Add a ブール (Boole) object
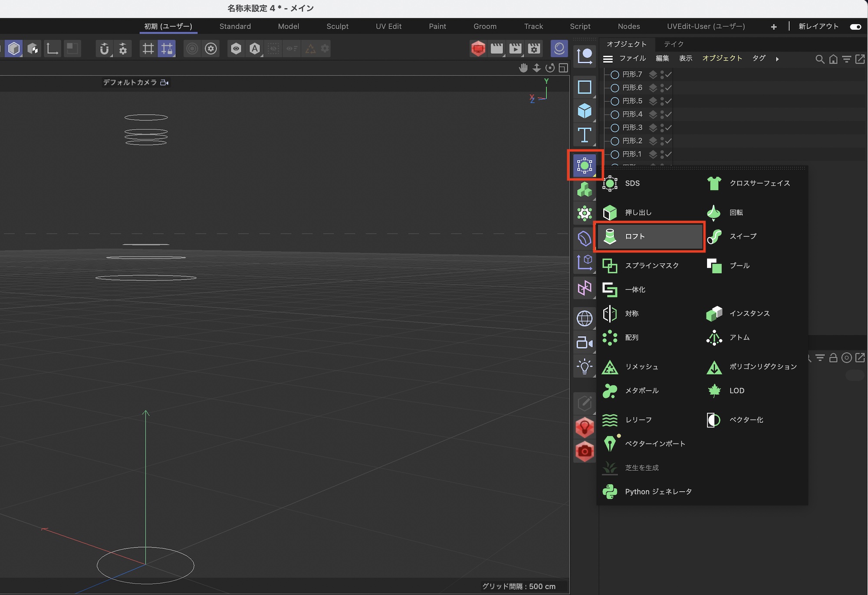This screenshot has width=868, height=595. coord(739,265)
